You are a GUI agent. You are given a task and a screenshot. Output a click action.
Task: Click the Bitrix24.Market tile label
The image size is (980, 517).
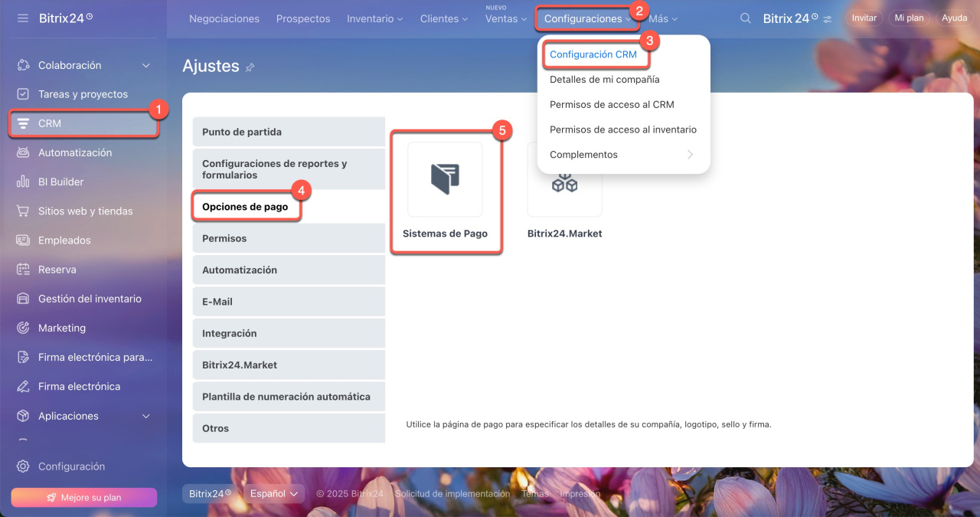[564, 234]
